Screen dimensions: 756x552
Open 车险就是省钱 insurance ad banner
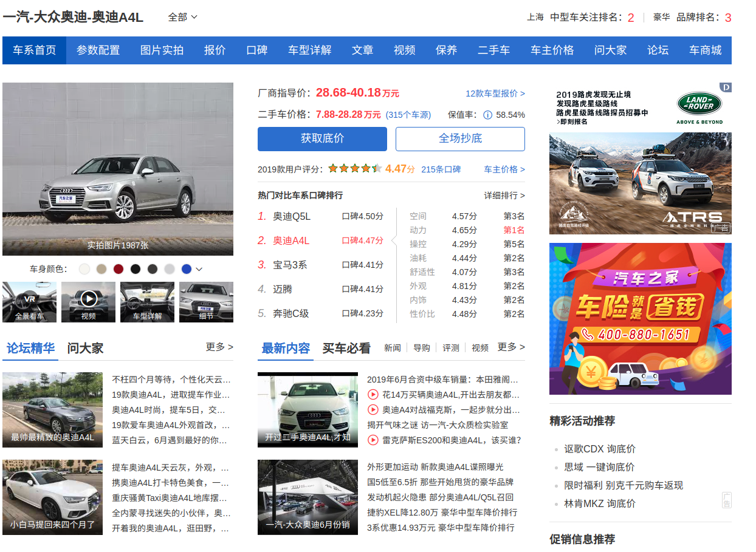641,319
